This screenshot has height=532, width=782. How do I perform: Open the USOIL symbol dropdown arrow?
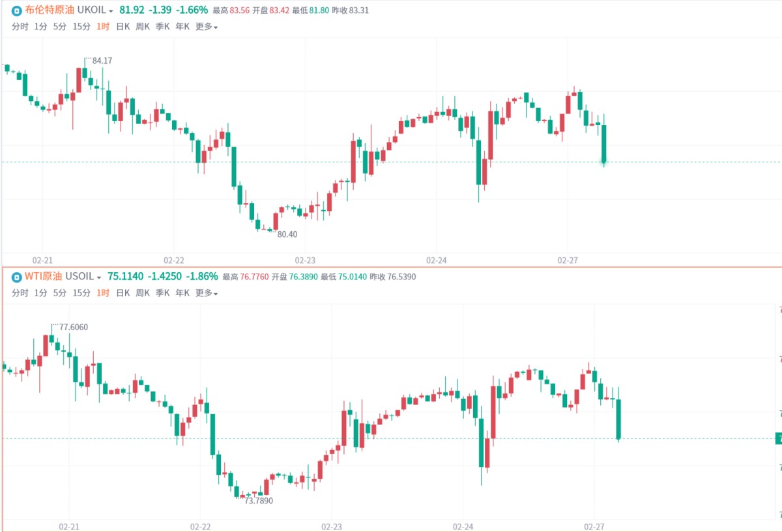tap(99, 277)
